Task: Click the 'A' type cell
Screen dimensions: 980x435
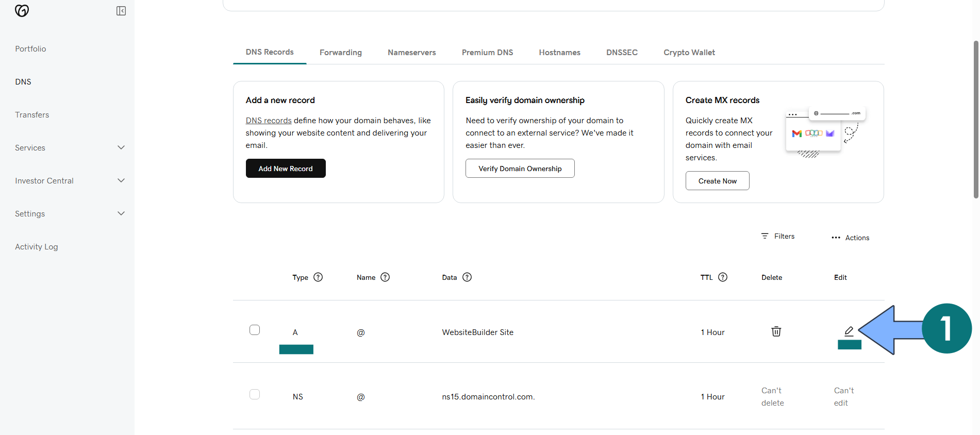Action: 295,332
